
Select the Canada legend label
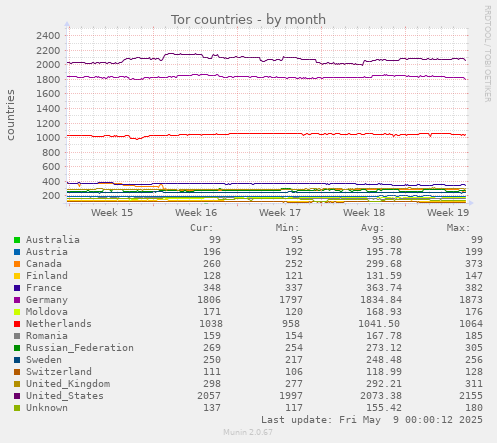click(44, 264)
